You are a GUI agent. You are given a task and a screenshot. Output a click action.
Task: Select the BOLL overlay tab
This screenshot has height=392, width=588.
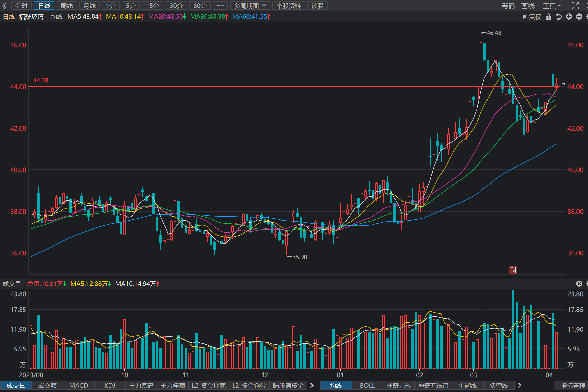click(367, 385)
